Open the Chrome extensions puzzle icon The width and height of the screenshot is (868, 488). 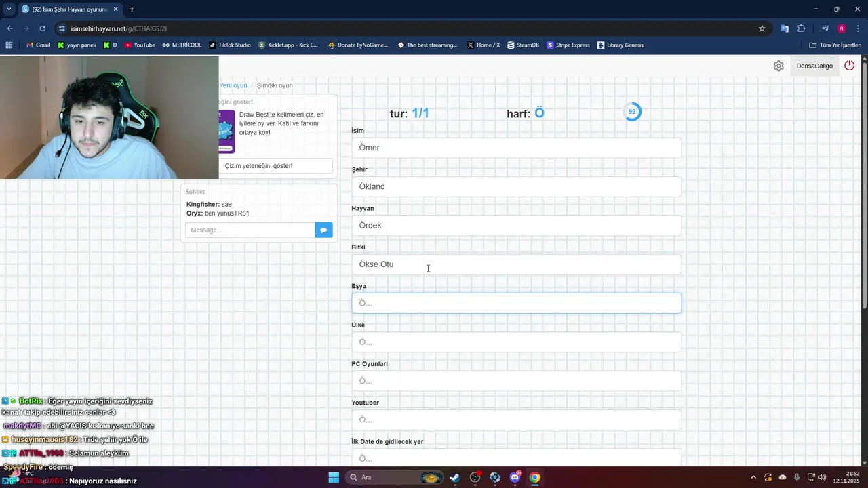(x=802, y=28)
